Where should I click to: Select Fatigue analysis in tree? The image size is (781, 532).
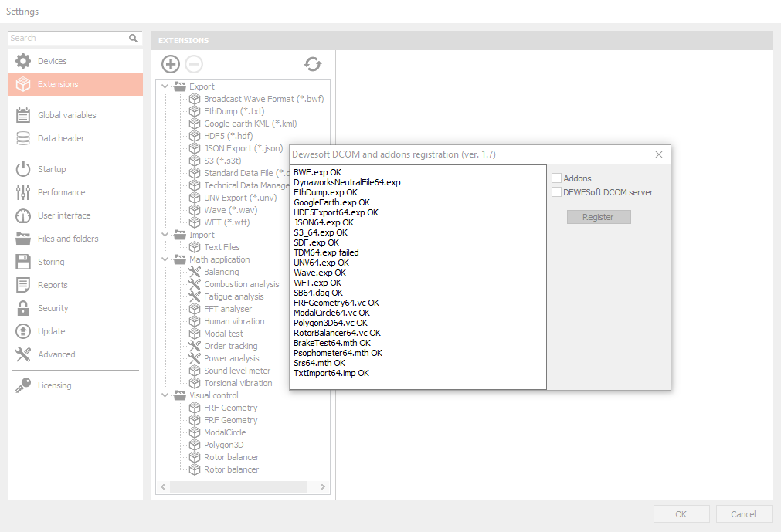pos(234,296)
